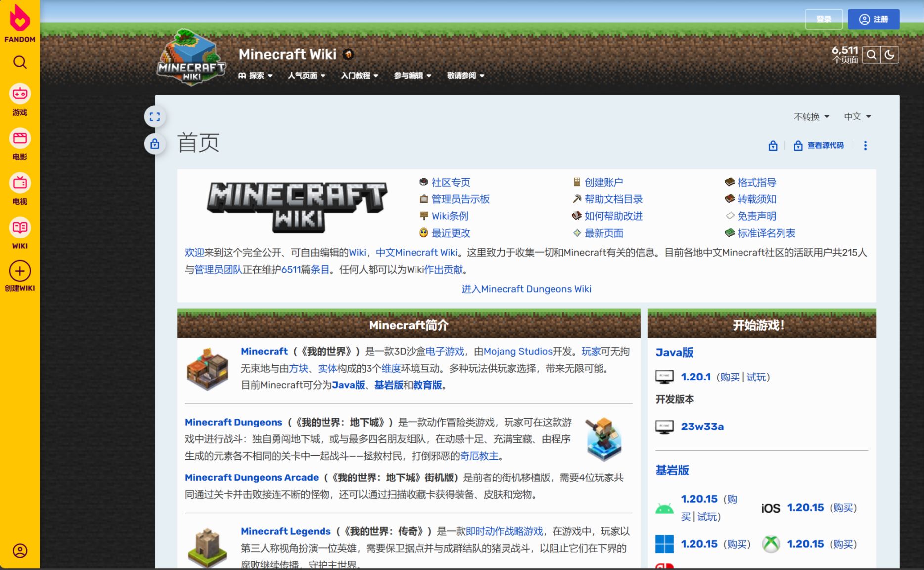Open the 格式指导 link
Image resolution: width=924 pixels, height=570 pixels.
pyautogui.click(x=757, y=182)
